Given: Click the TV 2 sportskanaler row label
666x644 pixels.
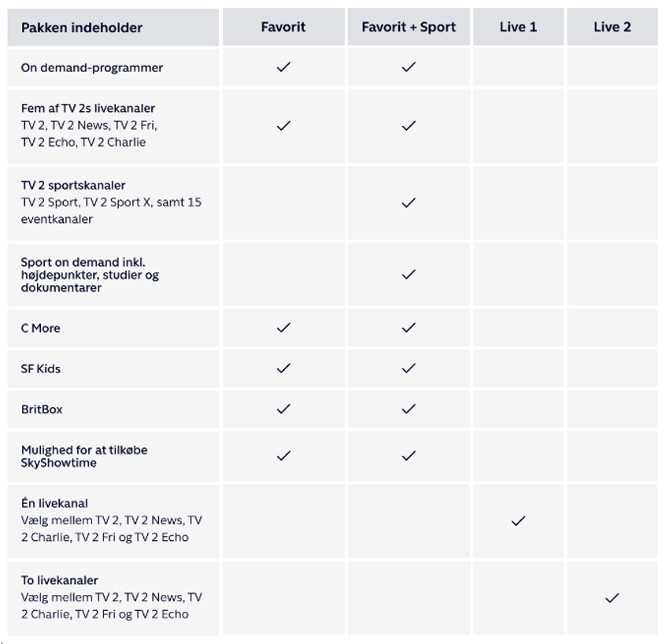Looking at the screenshot, I should coord(73,186).
